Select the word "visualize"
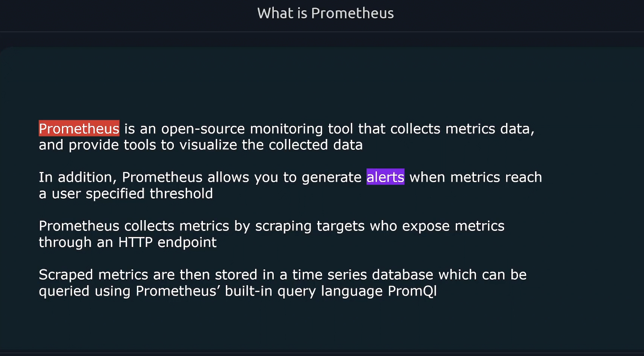This screenshot has height=356, width=644. (208, 145)
